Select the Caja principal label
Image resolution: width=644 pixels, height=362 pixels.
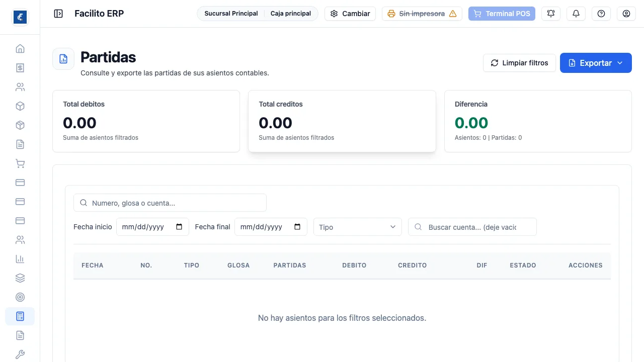click(x=291, y=14)
